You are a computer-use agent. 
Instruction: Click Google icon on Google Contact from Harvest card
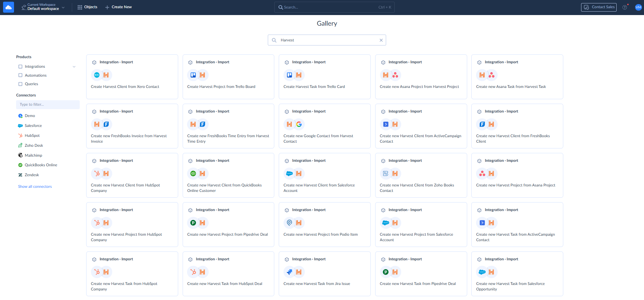point(299,124)
